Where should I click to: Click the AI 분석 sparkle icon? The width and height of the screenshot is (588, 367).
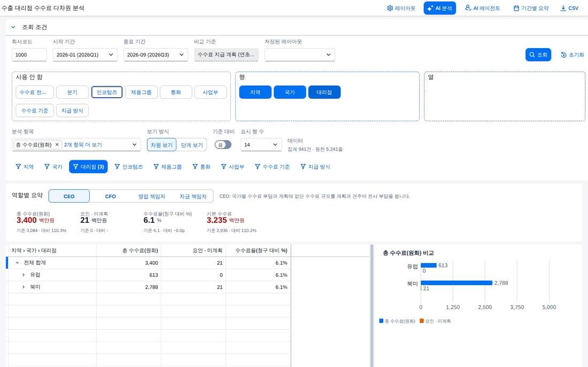[430, 8]
